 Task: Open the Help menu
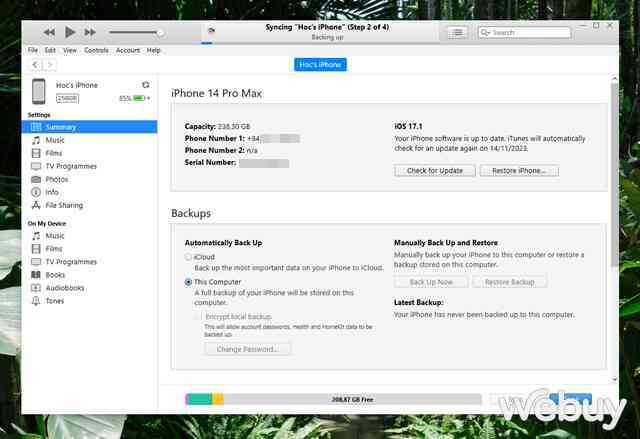(x=153, y=50)
